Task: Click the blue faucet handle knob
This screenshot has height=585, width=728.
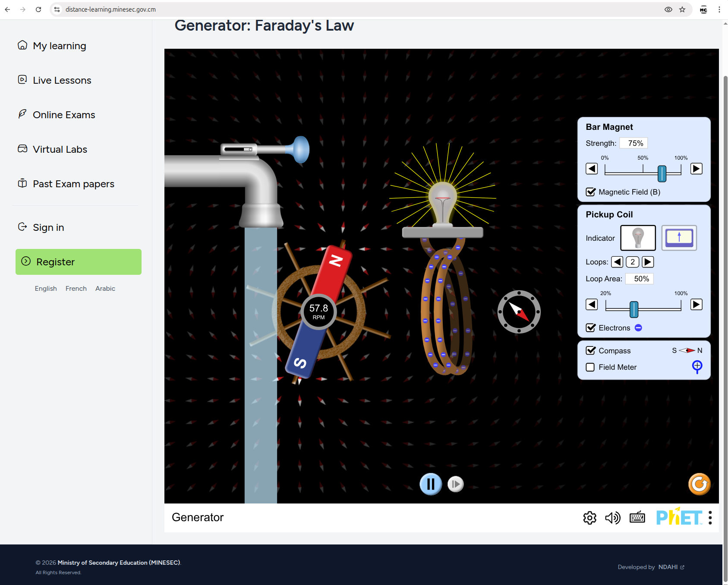Action: (x=301, y=149)
